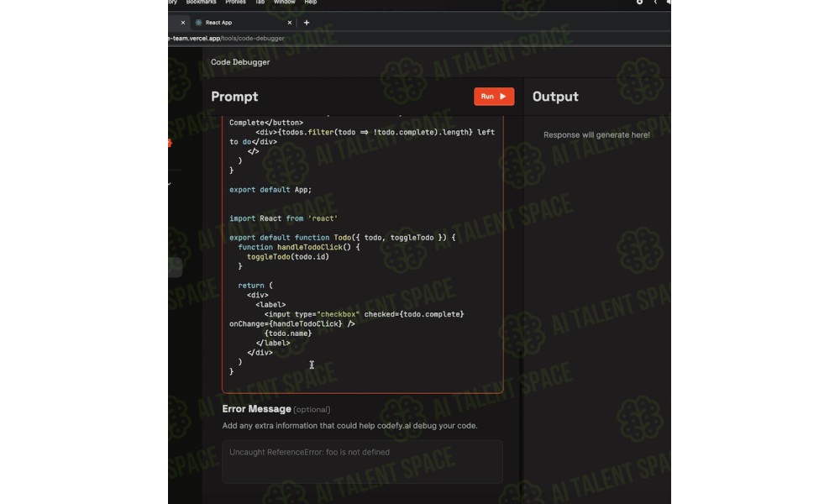Open the Tab menu
The image size is (840, 504).
point(260,3)
